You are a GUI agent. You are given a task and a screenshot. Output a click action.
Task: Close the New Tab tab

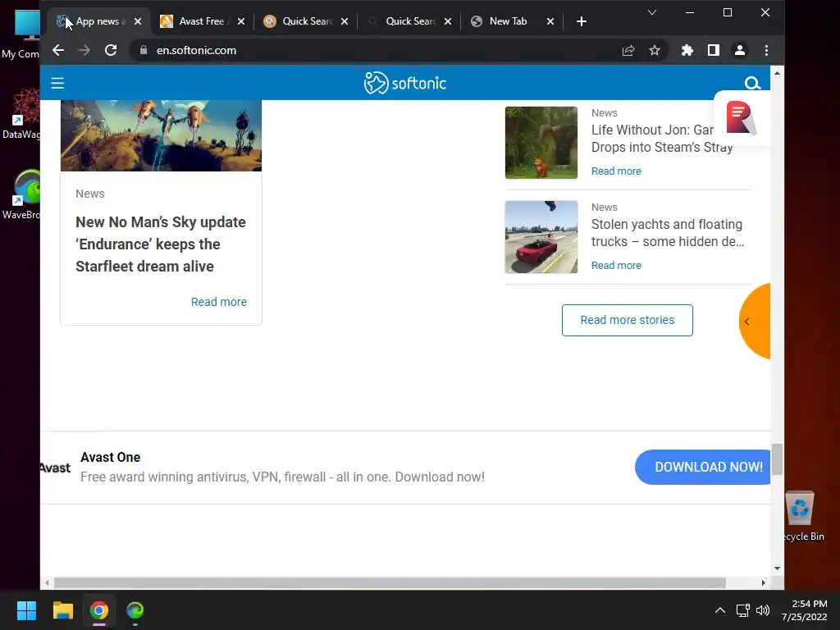[x=550, y=21]
